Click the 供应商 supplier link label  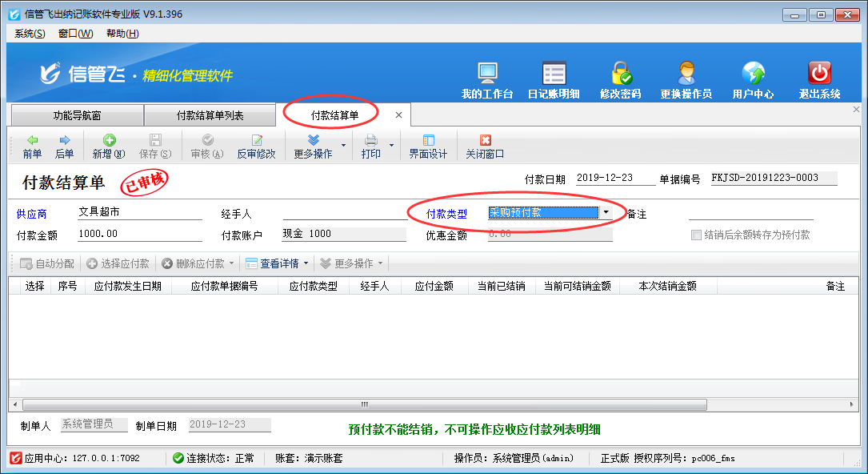[32, 214]
